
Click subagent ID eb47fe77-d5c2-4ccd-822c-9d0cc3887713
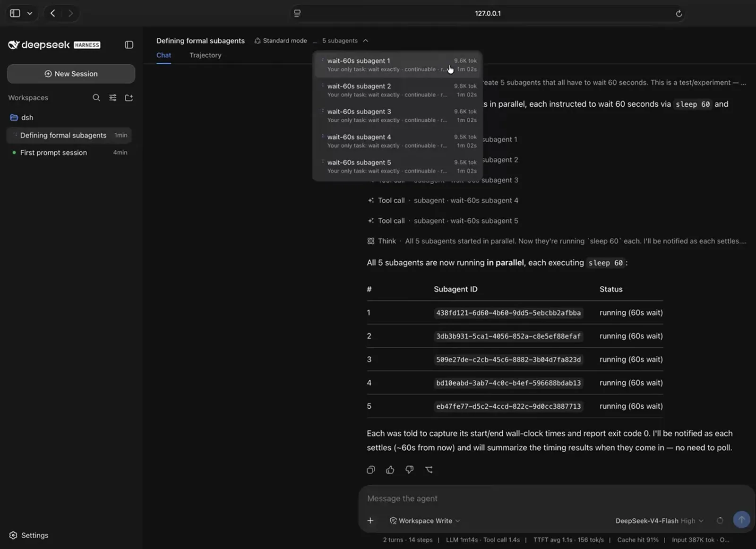click(508, 406)
